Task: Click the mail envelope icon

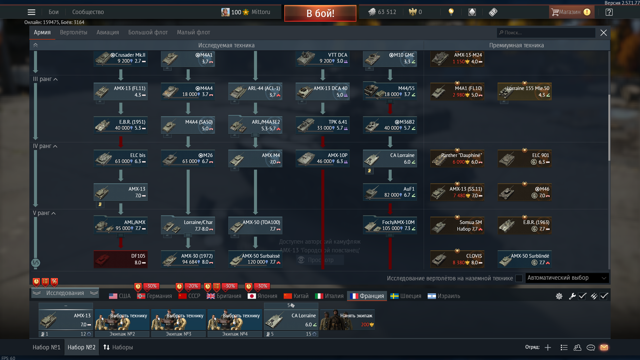Action: (x=604, y=347)
